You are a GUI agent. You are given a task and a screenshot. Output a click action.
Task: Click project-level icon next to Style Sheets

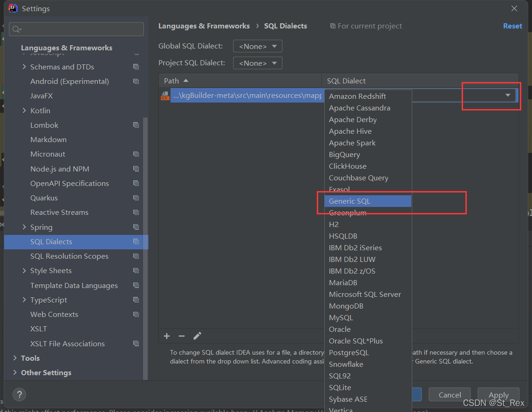point(136,271)
